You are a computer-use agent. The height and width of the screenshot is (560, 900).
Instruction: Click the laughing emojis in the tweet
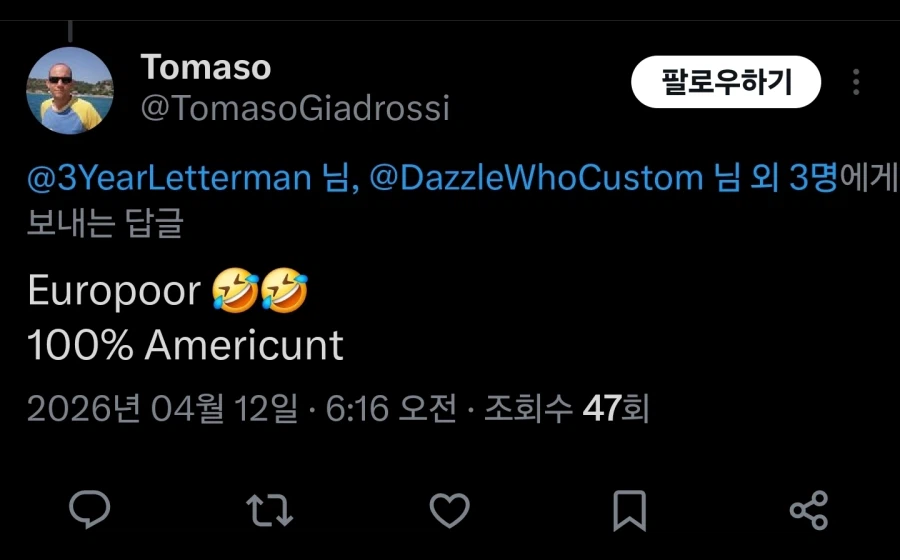260,291
